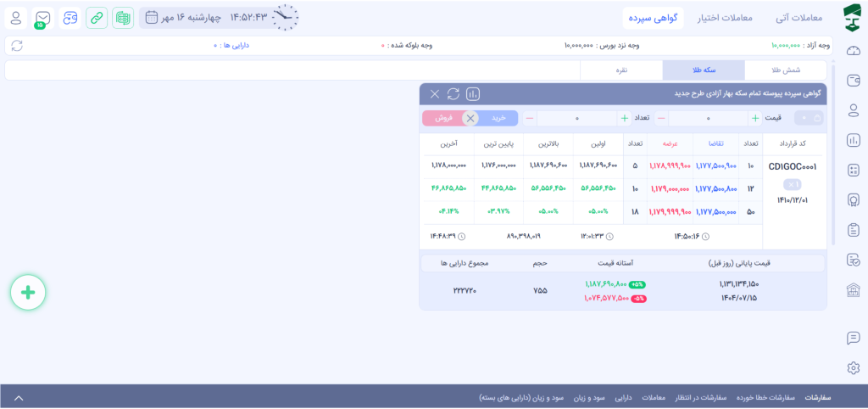Open the messages envelope icon with badge
The width and height of the screenshot is (868, 409).
pos(42,18)
